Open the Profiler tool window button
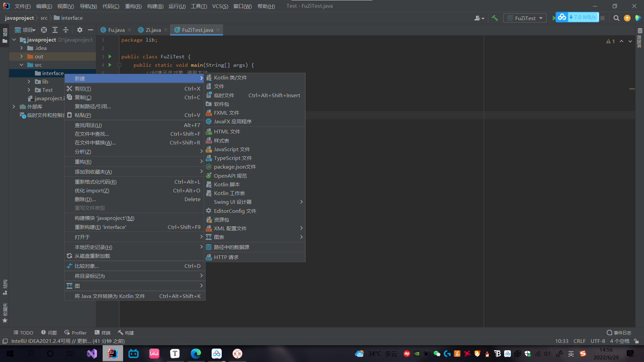The image size is (644, 362). [x=75, y=333]
